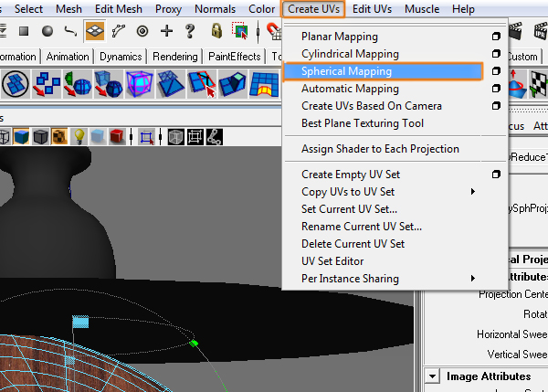Toggle the plus-sign selection mask icon
The image size is (548, 392).
[x=166, y=31]
